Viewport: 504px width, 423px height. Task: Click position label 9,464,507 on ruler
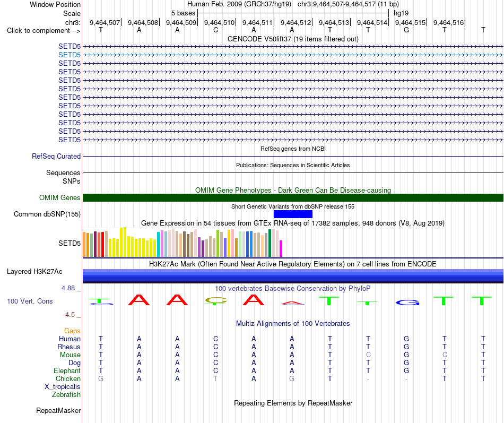(105, 22)
